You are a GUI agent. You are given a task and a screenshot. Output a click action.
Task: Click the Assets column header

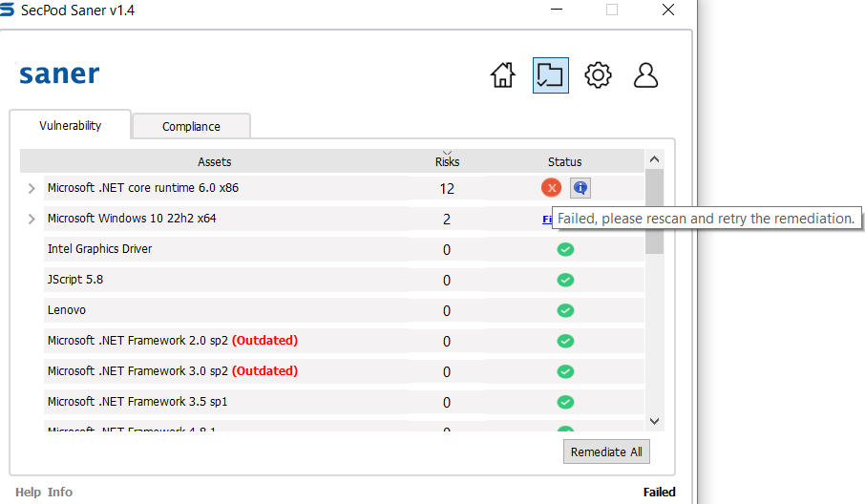click(x=214, y=161)
